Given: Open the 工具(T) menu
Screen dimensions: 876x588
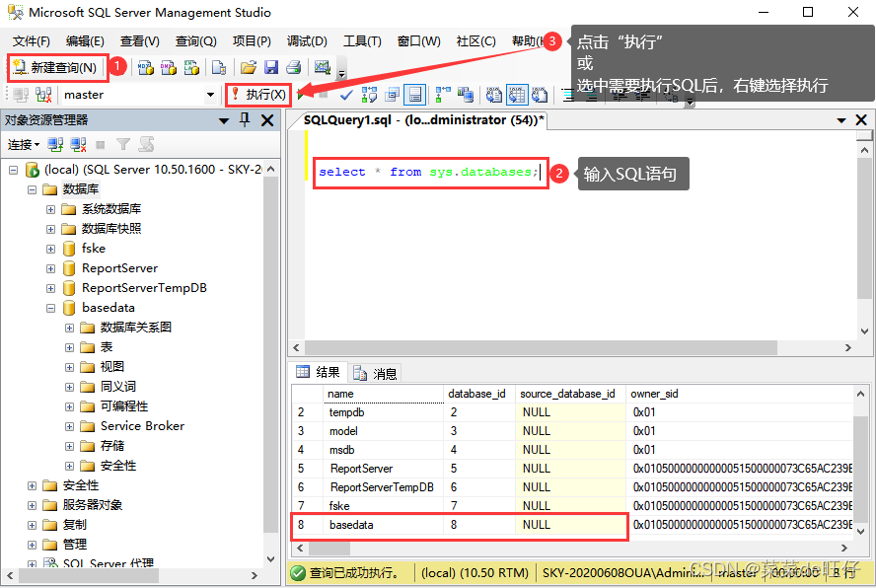Looking at the screenshot, I should pyautogui.click(x=362, y=40).
